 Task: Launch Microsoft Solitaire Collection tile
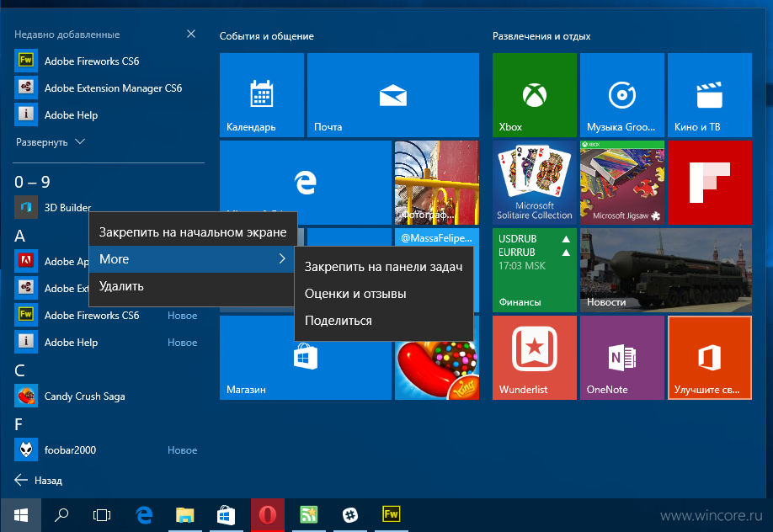[535, 183]
